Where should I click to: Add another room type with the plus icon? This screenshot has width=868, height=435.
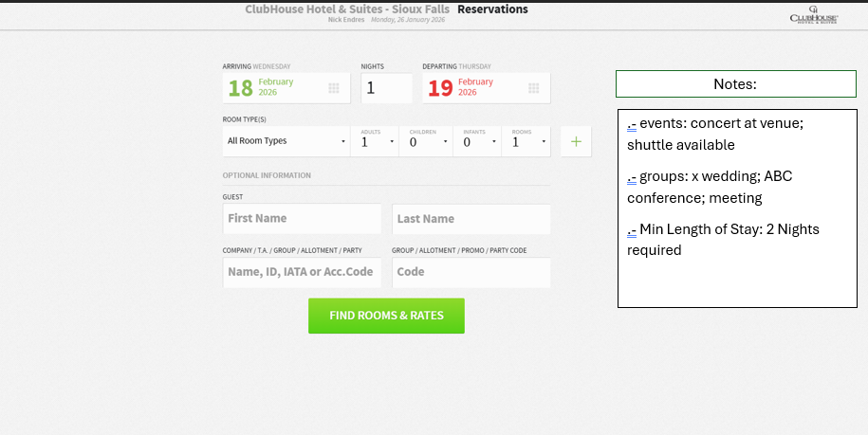tap(576, 141)
